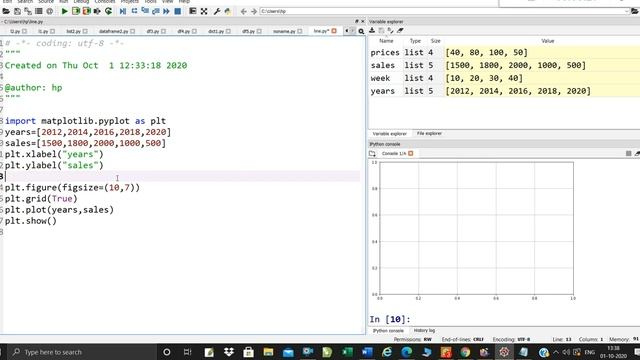The width and height of the screenshot is (640, 360).
Task: Click the plt.show() line in editor
Action: pos(31,221)
